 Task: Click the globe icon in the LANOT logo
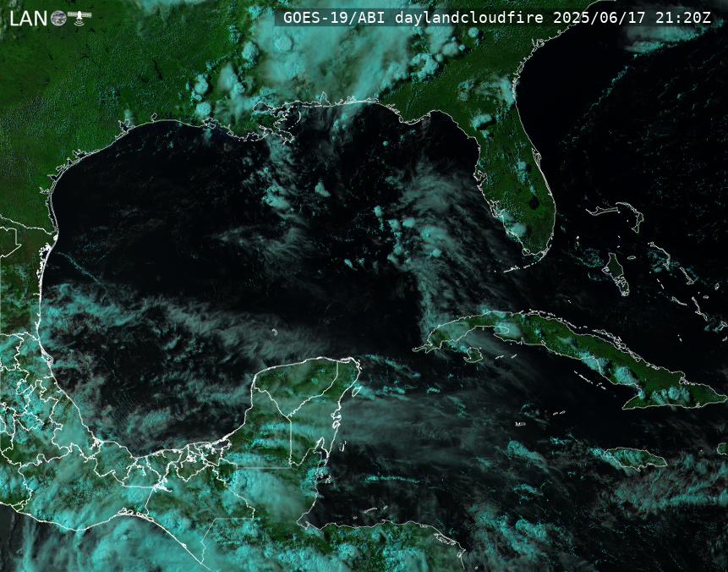[x=58, y=19]
